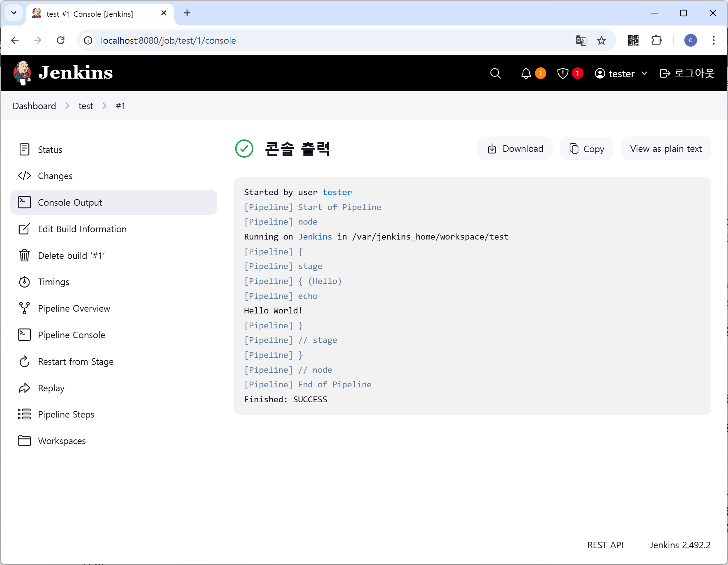728x565 pixels.
Task: Open Pipeline Overview in the sidebar
Action: (x=74, y=308)
